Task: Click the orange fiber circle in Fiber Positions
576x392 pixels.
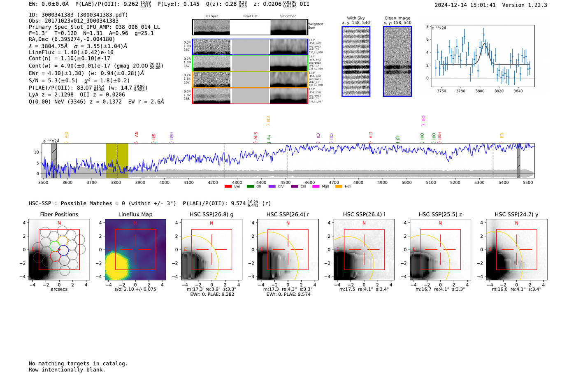Action: [63, 240]
